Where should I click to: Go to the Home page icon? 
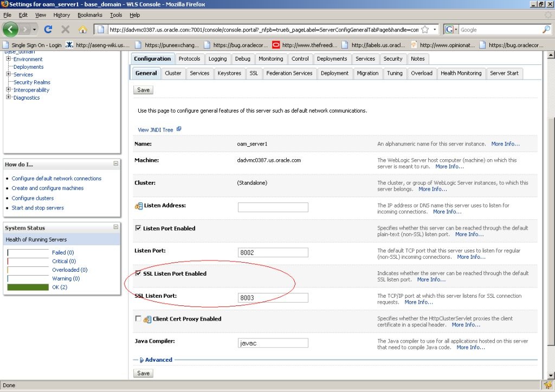82,29
